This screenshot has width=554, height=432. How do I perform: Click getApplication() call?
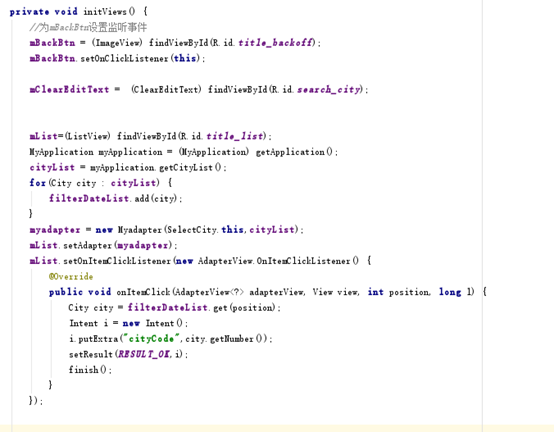coord(294,152)
